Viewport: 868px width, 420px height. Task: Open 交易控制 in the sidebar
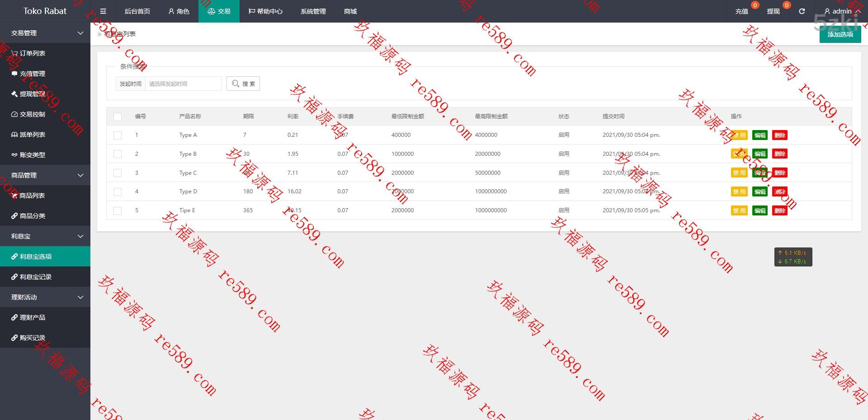tap(32, 114)
